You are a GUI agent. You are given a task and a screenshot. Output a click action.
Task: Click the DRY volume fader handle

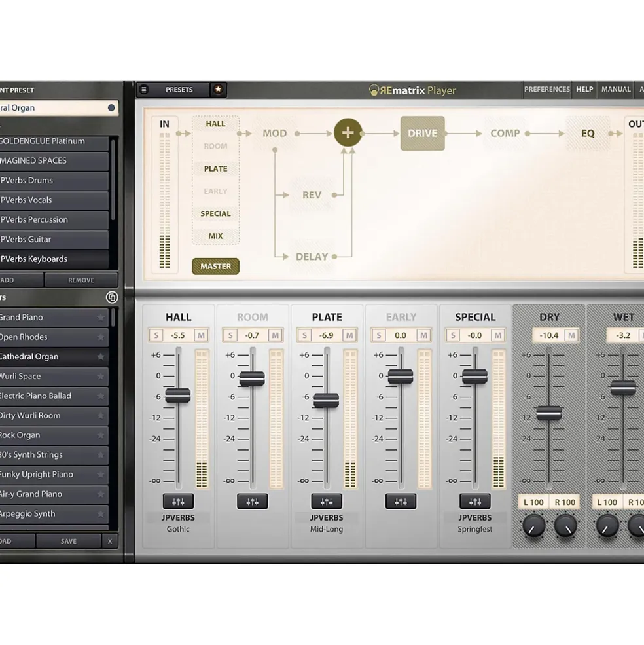548,413
